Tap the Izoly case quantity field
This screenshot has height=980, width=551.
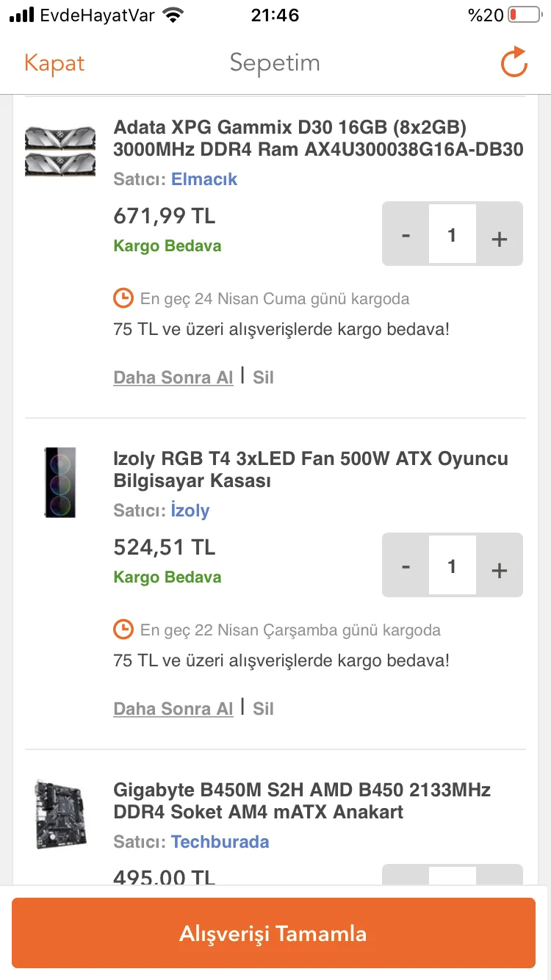452,566
